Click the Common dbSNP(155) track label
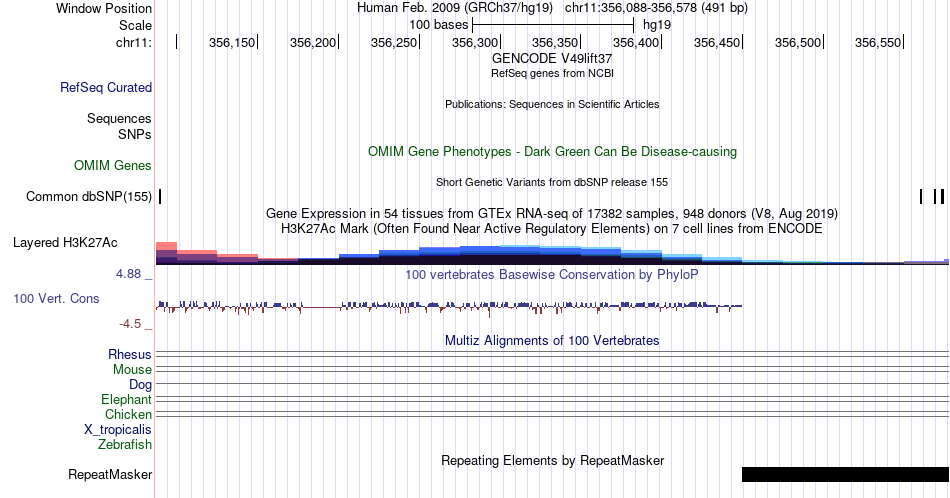The image size is (950, 498). click(89, 196)
